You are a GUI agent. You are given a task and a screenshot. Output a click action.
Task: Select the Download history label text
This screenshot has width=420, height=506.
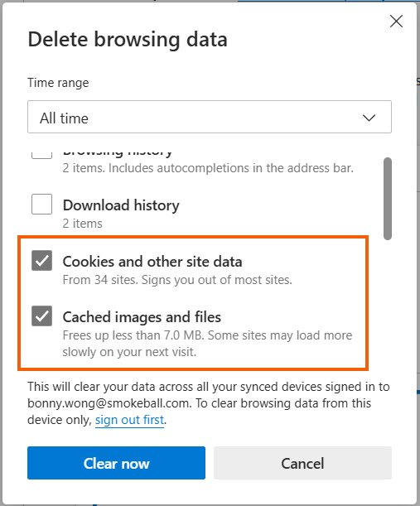121,205
